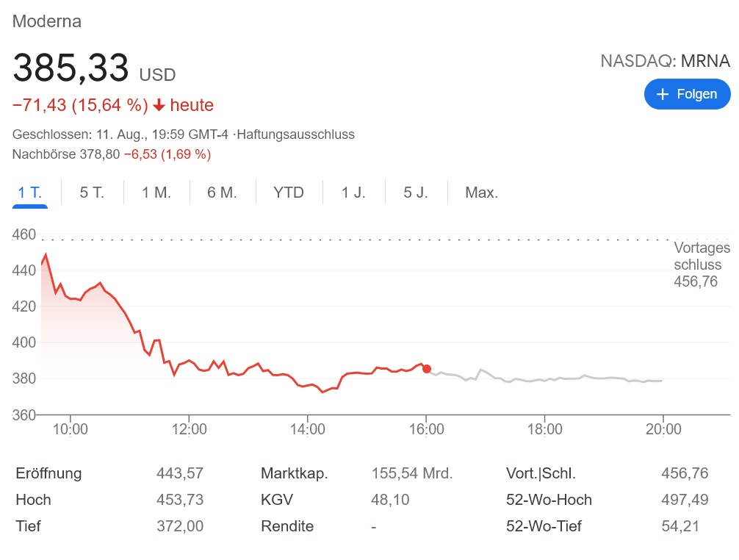Screen dimensions: 739x560
Task: Click the Vortagesschluss 456,76 chart label
Action: [702, 265]
